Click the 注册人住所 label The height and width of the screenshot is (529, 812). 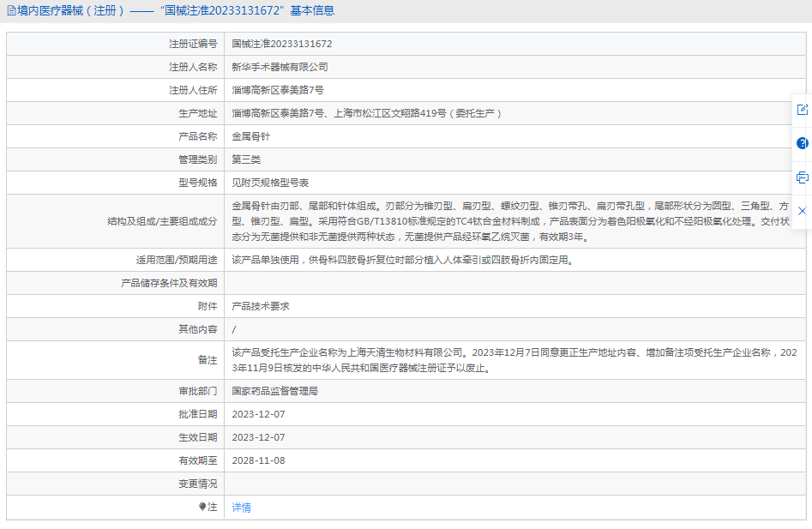pos(193,90)
